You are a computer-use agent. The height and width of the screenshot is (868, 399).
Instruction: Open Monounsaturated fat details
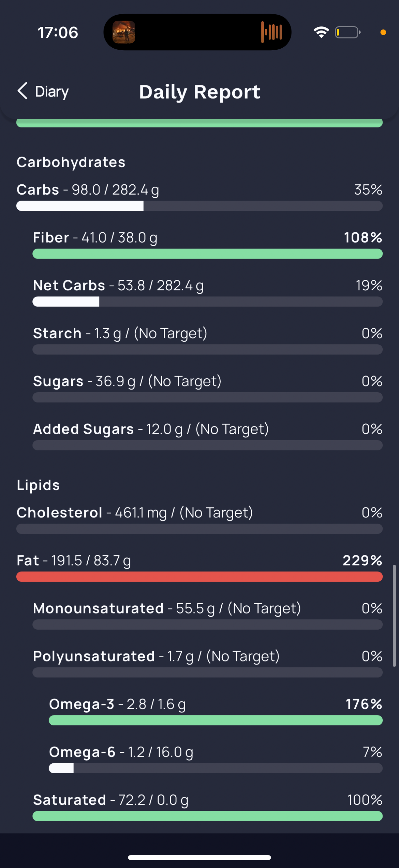pyautogui.click(x=207, y=615)
